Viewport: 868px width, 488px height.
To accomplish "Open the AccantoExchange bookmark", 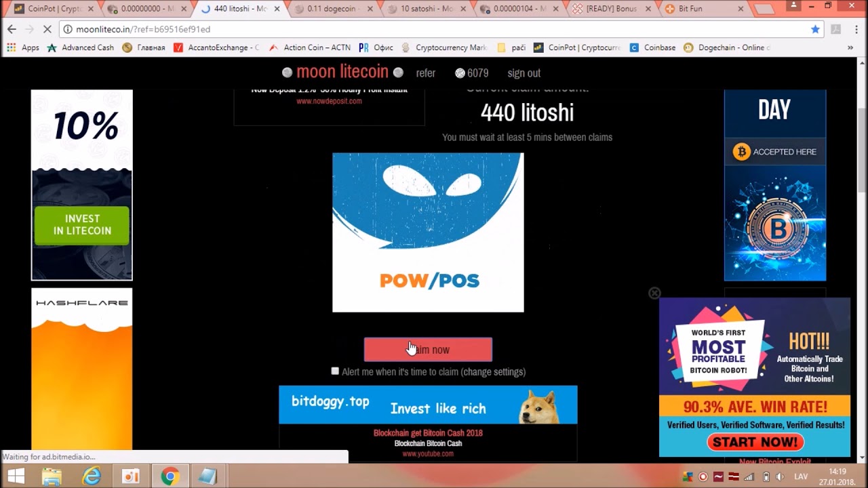I will pyautogui.click(x=216, y=47).
